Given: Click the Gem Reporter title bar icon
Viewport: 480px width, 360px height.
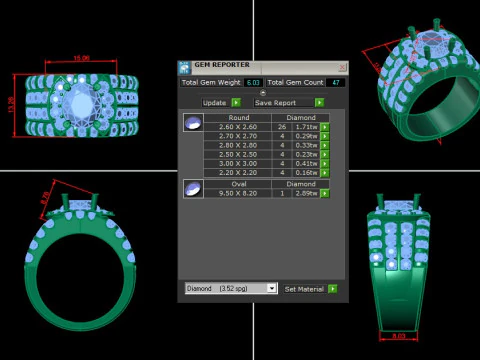Looking at the screenshot, I should 184,68.
